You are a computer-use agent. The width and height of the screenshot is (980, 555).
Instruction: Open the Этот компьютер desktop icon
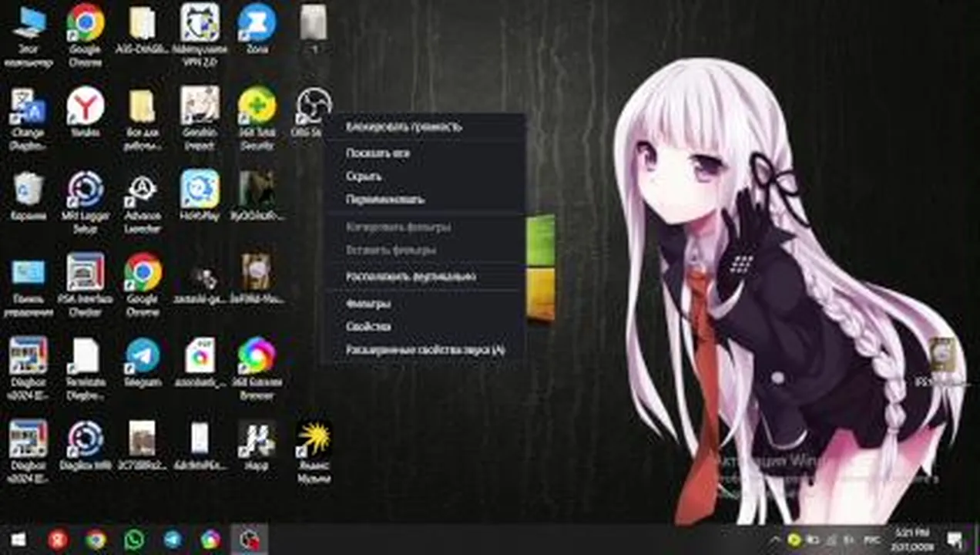(29, 35)
